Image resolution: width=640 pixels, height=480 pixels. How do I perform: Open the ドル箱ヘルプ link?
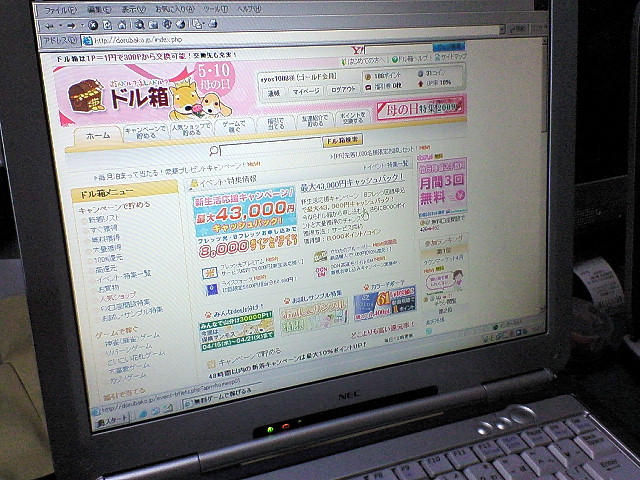click(x=411, y=58)
